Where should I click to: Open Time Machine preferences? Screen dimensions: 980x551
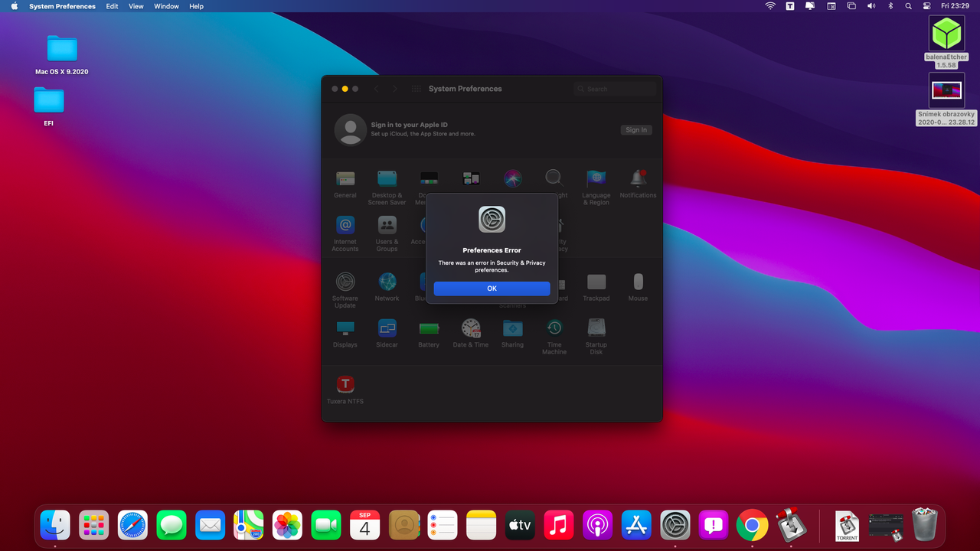(554, 337)
